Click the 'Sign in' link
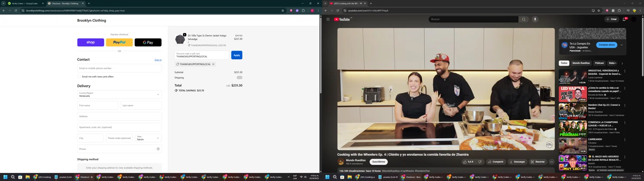Screen dimensions: 644x181 point(158,60)
